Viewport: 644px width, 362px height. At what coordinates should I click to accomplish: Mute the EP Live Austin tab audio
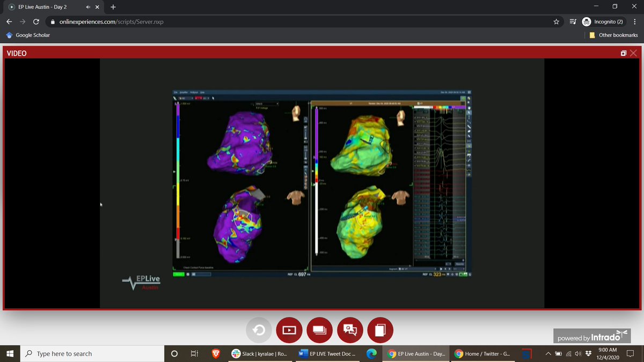coord(89,7)
